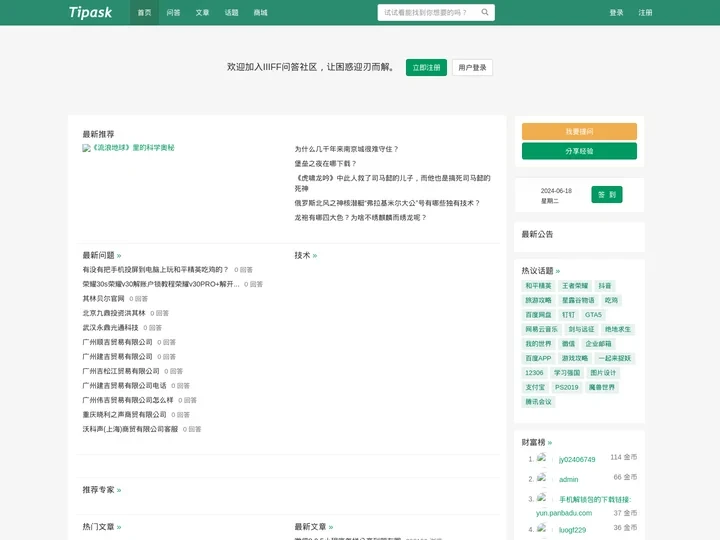Click the » arrow next to 财富榜
The height and width of the screenshot is (540, 720).
point(550,443)
